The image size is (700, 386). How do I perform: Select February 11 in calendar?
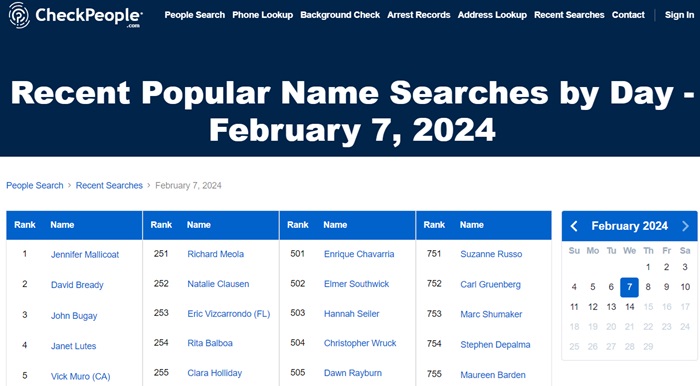pos(574,307)
